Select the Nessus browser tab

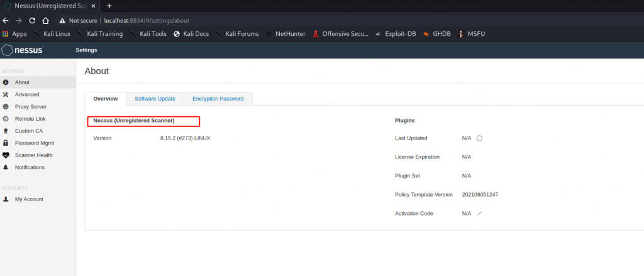[x=51, y=6]
